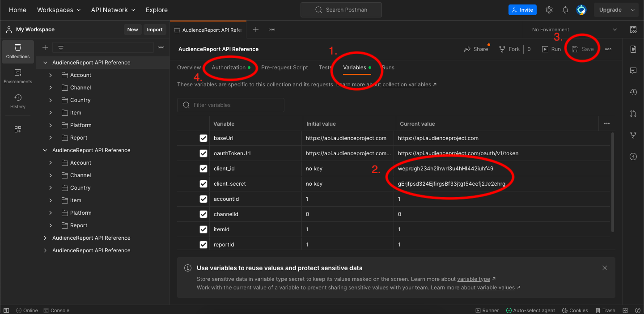Collapse the first AudienceReport API Reference collection

tap(45, 63)
